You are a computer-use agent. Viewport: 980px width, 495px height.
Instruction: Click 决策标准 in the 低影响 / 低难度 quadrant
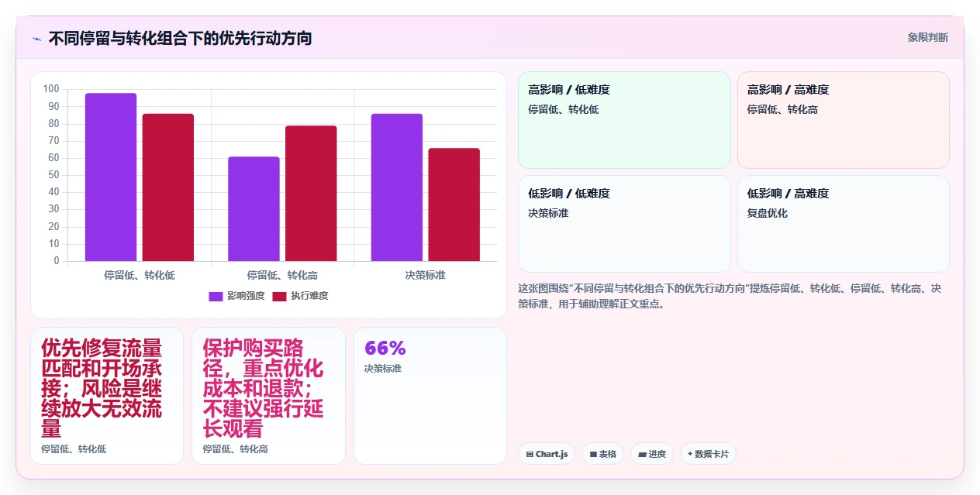coord(548,213)
